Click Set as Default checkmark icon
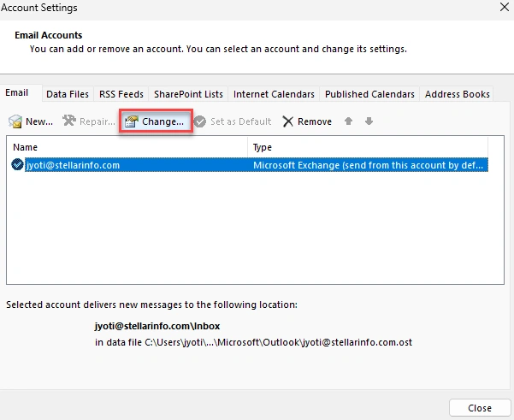The height and width of the screenshot is (420, 514). click(200, 122)
